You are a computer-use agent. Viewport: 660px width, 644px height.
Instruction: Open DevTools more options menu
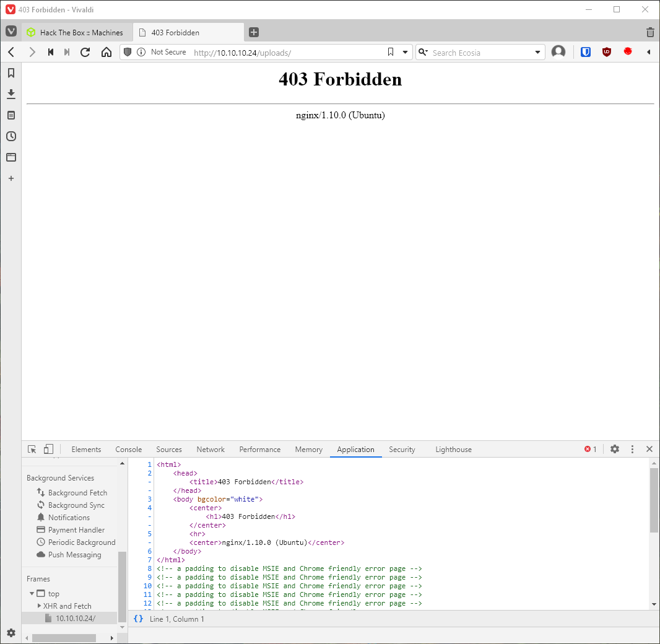[632, 449]
